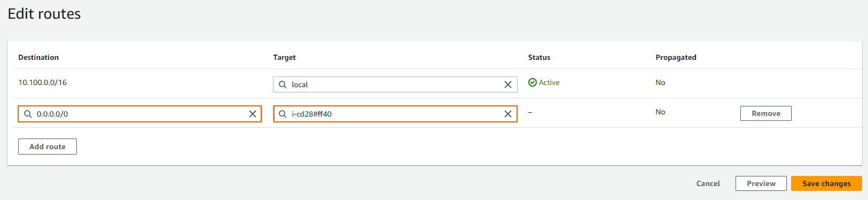The width and height of the screenshot is (868, 200).
Task: Click the Target column header
Action: click(284, 57)
